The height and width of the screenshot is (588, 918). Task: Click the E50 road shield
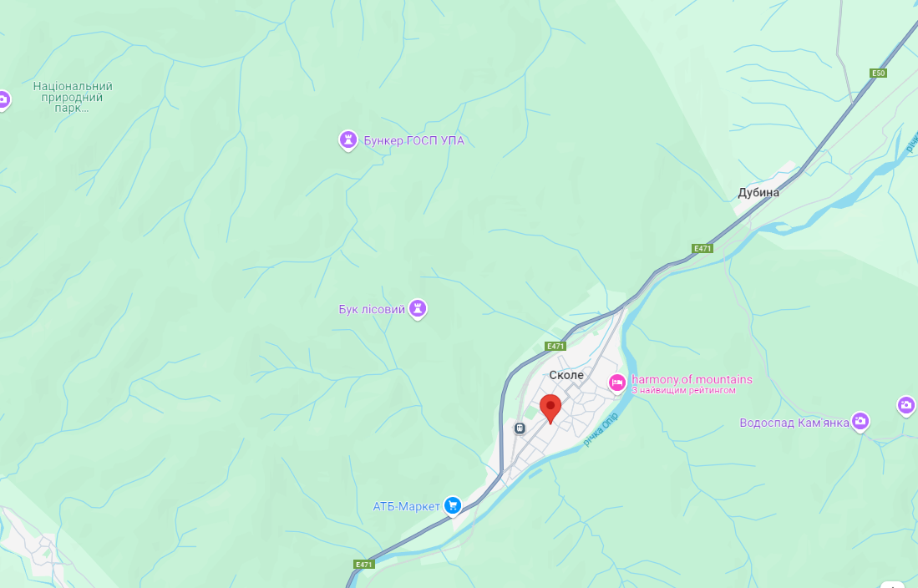878,73
